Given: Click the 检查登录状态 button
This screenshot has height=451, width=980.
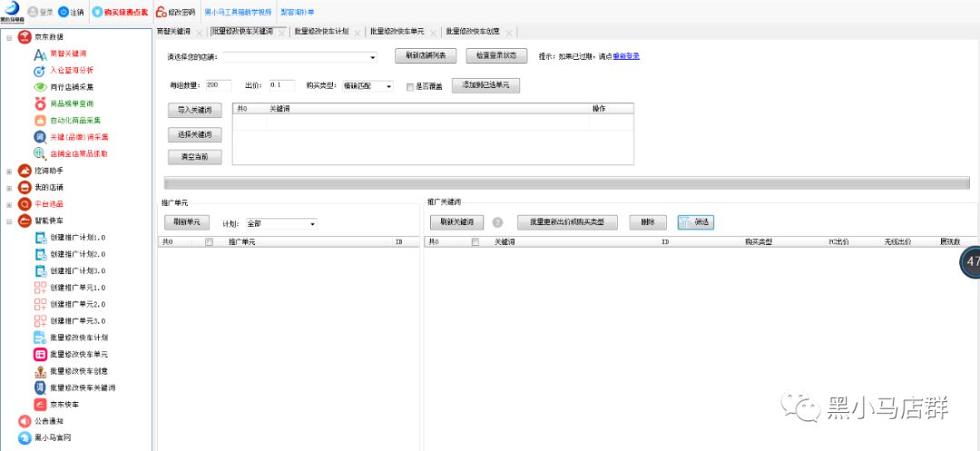Looking at the screenshot, I should pos(496,55).
